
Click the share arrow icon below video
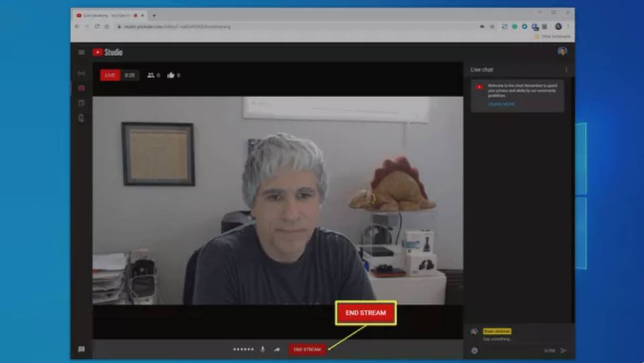click(x=277, y=349)
